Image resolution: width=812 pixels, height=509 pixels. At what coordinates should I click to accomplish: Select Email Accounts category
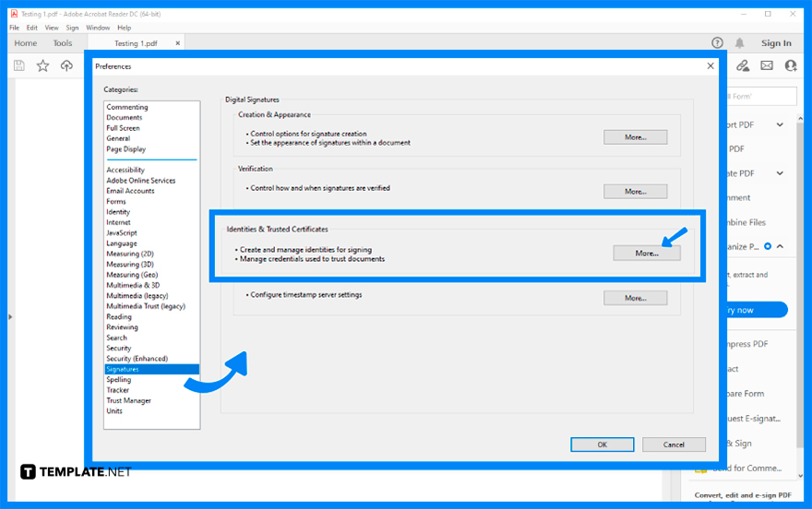pos(130,191)
